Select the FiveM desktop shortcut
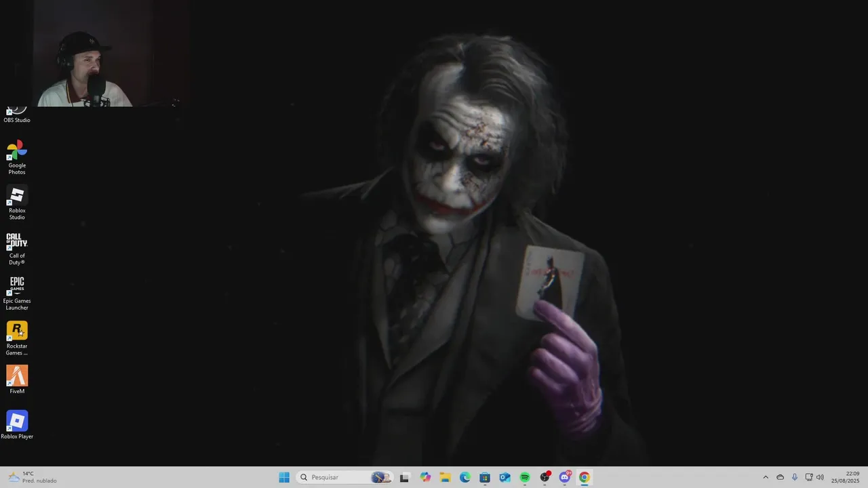Screen dimensions: 868x488 coord(17,380)
